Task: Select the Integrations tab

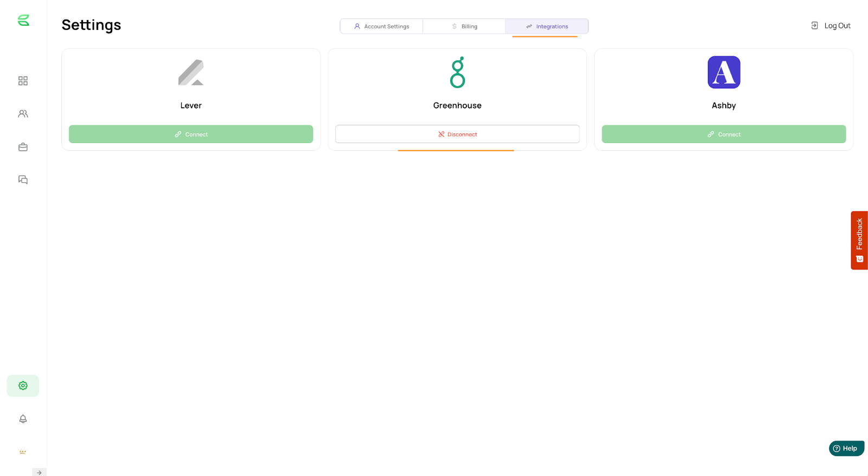Action: tap(547, 26)
